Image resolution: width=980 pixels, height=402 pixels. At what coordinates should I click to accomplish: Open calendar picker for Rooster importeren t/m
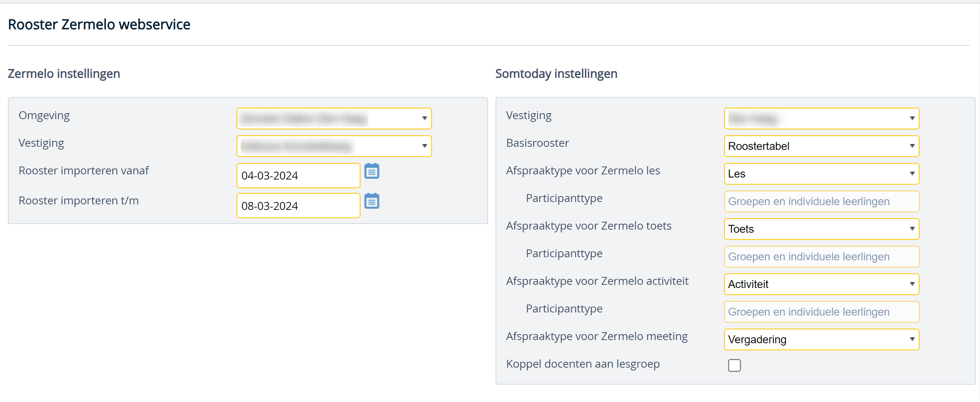tap(372, 201)
